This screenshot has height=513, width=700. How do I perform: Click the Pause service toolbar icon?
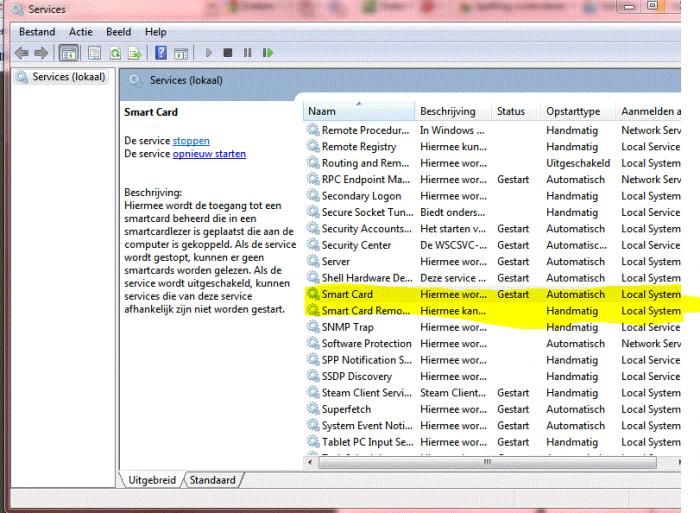[x=246, y=52]
